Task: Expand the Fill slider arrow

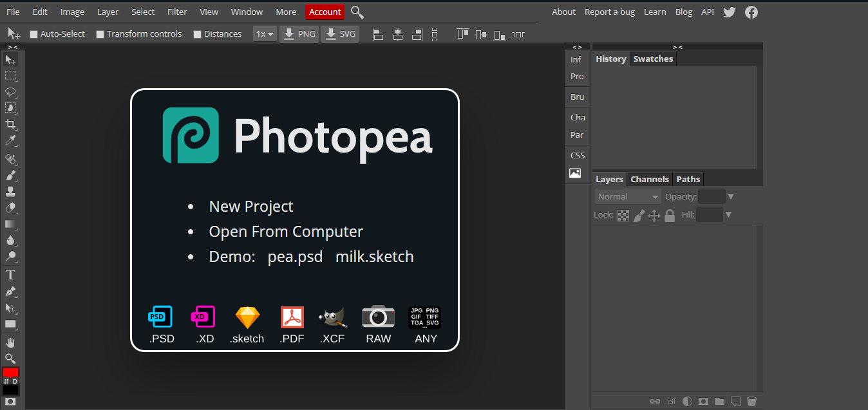Action: click(x=728, y=215)
